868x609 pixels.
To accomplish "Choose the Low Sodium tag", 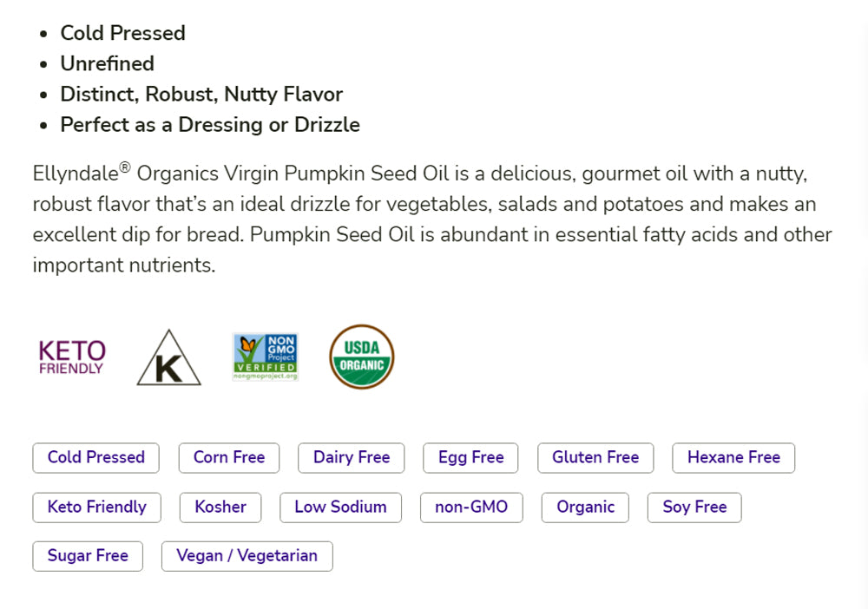I will (340, 507).
